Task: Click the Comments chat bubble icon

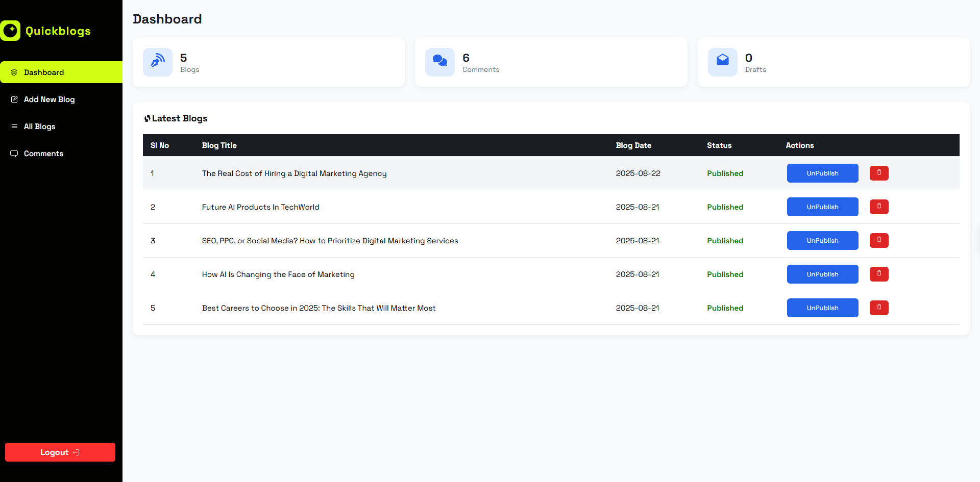Action: [439, 62]
